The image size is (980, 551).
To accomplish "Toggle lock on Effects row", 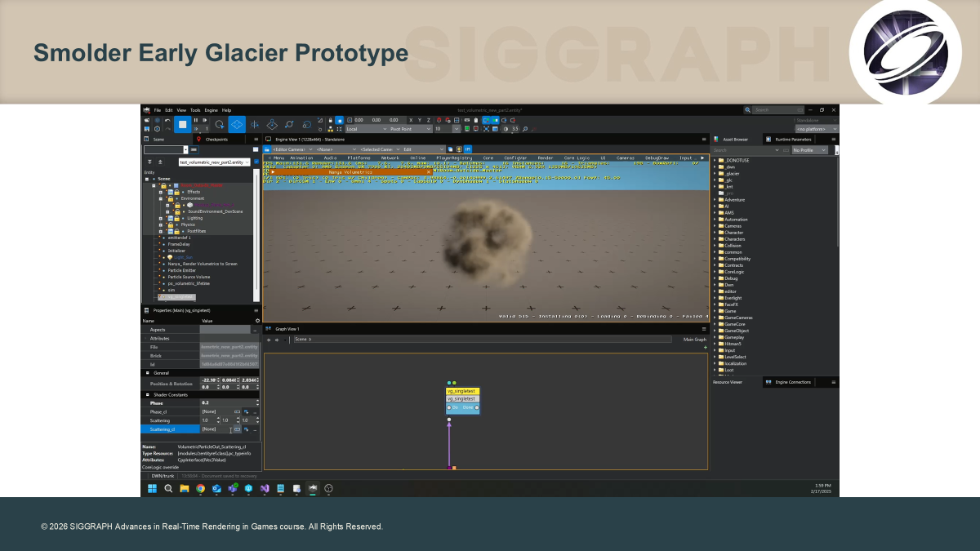I will pos(177,192).
